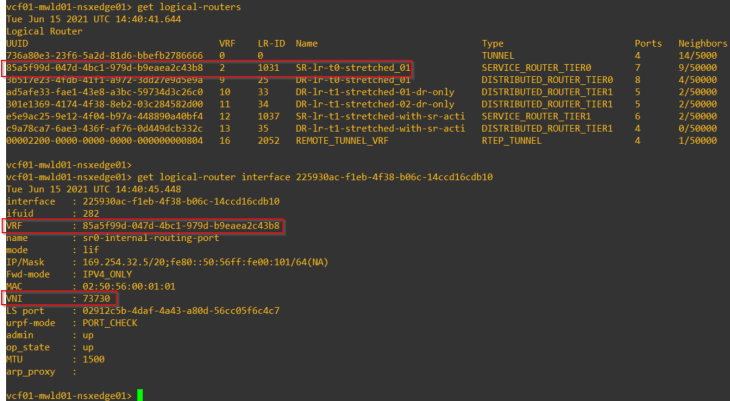Image resolution: width=730 pixels, height=401 pixels.
Task: Click the VNI value 73730
Action: (x=96, y=299)
